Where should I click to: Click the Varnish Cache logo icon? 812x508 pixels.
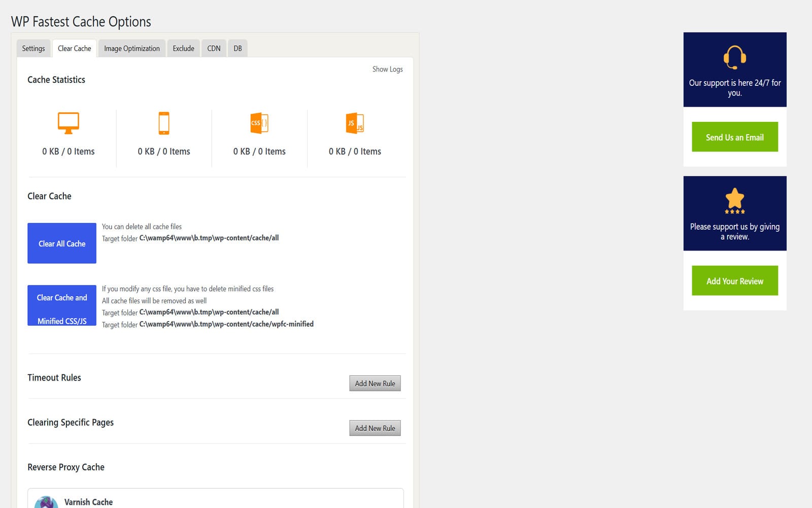click(46, 502)
